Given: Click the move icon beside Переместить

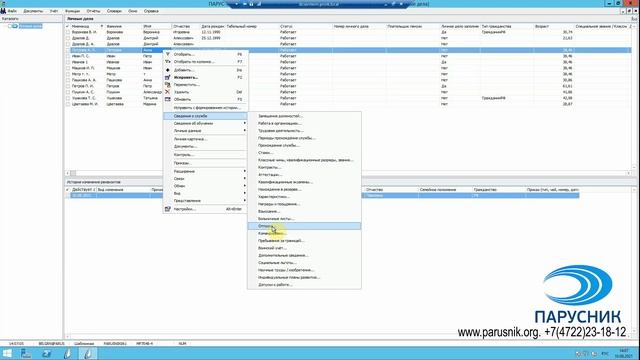Looking at the screenshot, I should 167,84.
